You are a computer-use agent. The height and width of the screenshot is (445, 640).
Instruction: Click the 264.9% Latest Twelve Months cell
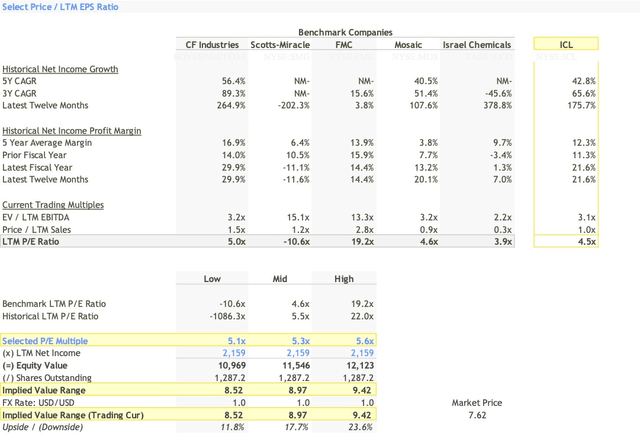pyautogui.click(x=231, y=105)
